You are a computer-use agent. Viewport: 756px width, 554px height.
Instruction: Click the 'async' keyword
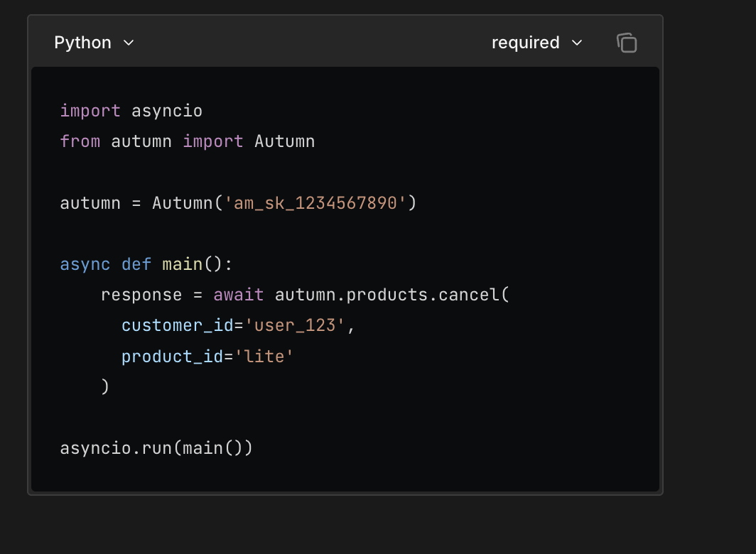coord(85,264)
